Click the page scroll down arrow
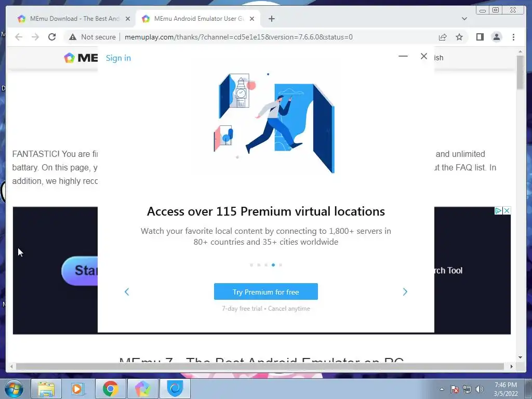Image resolution: width=532 pixels, height=399 pixels. tap(521, 357)
